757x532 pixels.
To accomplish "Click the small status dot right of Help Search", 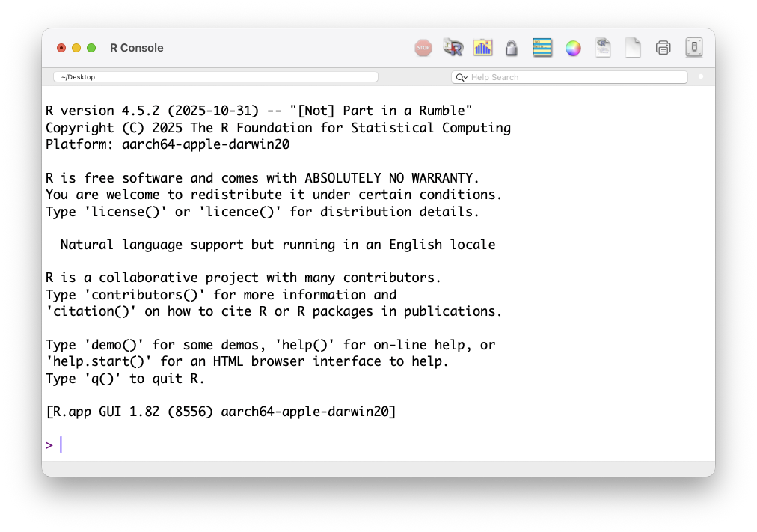I will [x=701, y=76].
